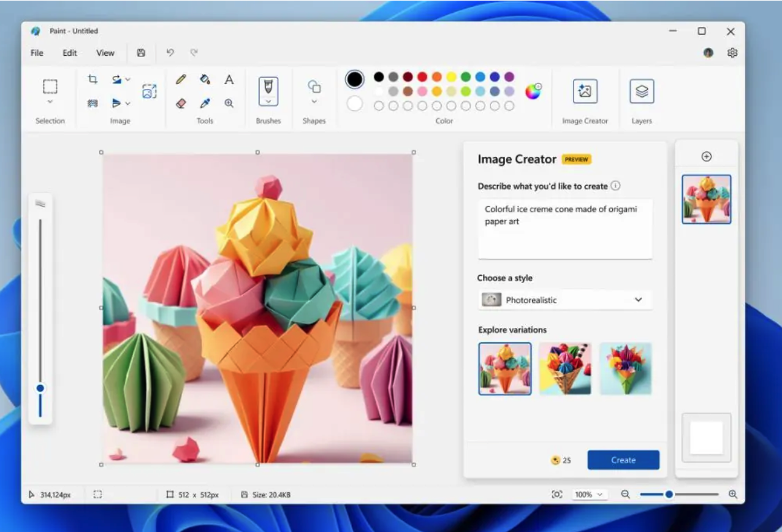This screenshot has height=532, width=782.
Task: Click the Paint app icon in title bar
Action: pos(36,31)
